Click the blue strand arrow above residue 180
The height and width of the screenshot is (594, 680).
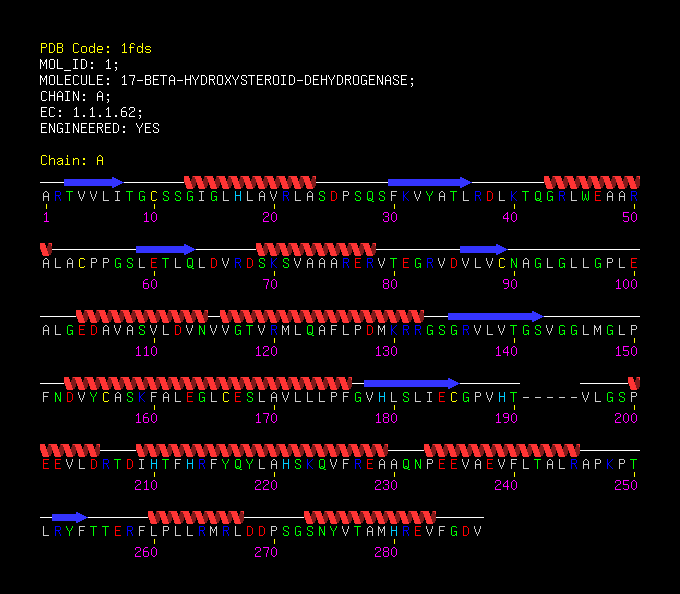click(x=412, y=383)
